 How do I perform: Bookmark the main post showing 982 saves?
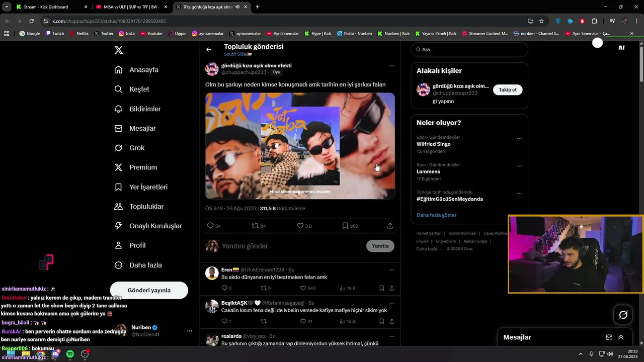click(350, 226)
